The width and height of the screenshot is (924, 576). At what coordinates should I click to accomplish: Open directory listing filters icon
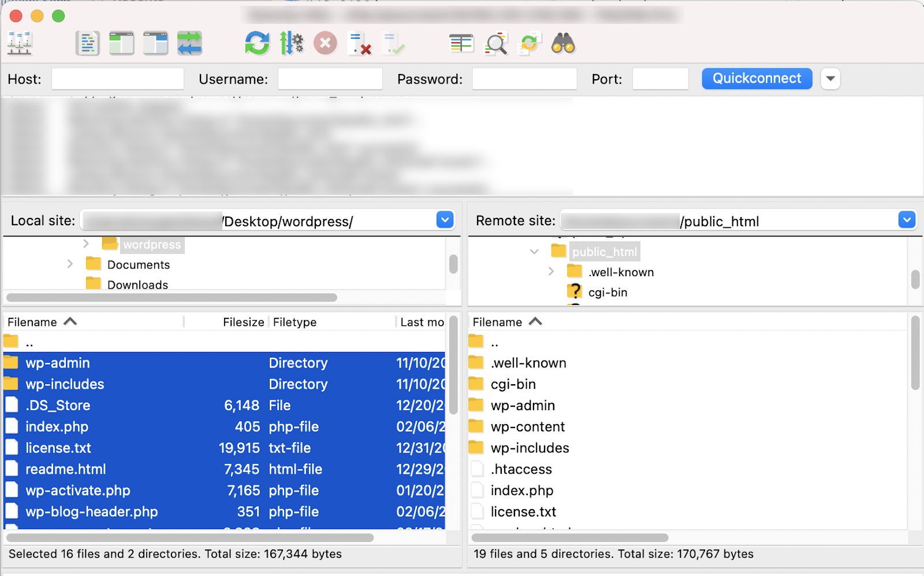point(461,43)
